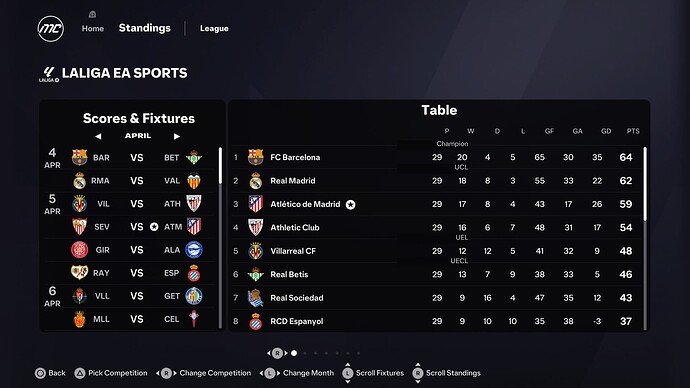Viewport: 690px width, 388px height.
Task: Click the standings table scrollbar
Action: 645,184
